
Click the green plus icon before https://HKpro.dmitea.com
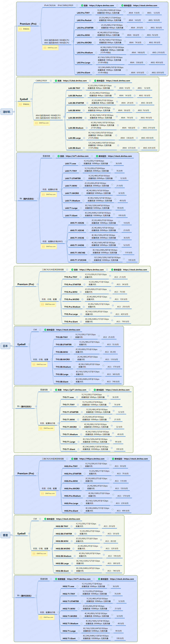tap(72, 459)
